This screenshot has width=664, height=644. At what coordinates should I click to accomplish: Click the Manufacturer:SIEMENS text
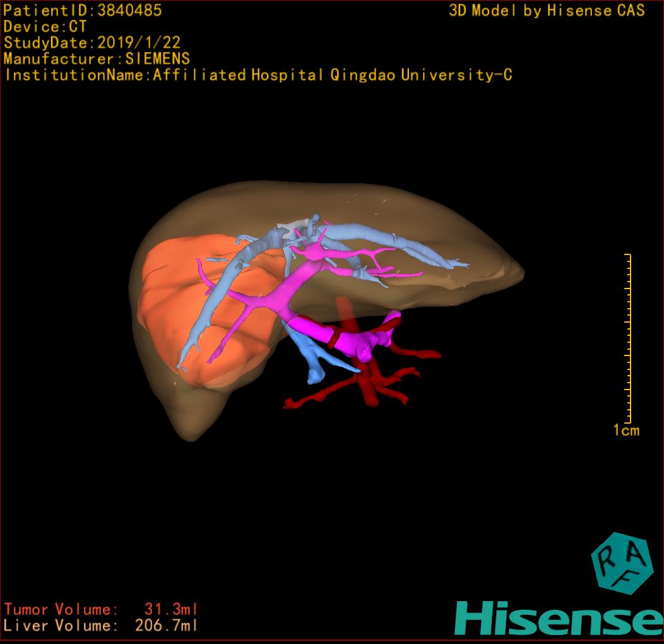[x=97, y=59]
